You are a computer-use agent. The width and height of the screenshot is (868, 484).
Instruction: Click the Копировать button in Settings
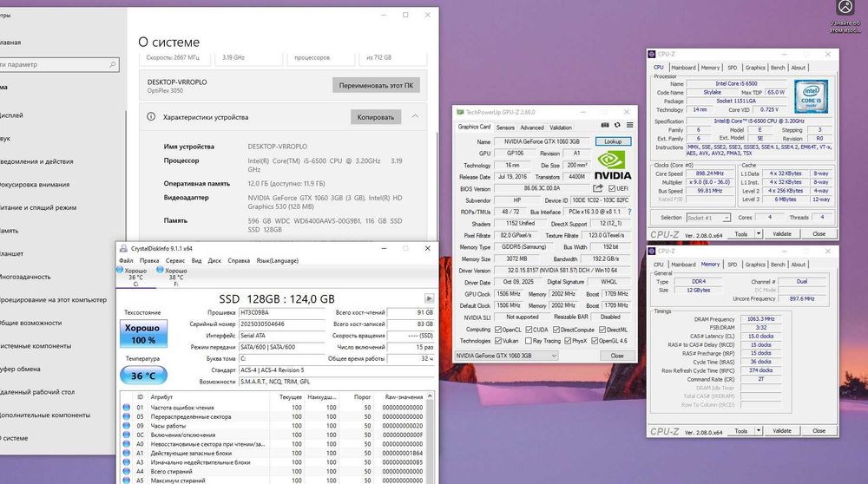[375, 117]
